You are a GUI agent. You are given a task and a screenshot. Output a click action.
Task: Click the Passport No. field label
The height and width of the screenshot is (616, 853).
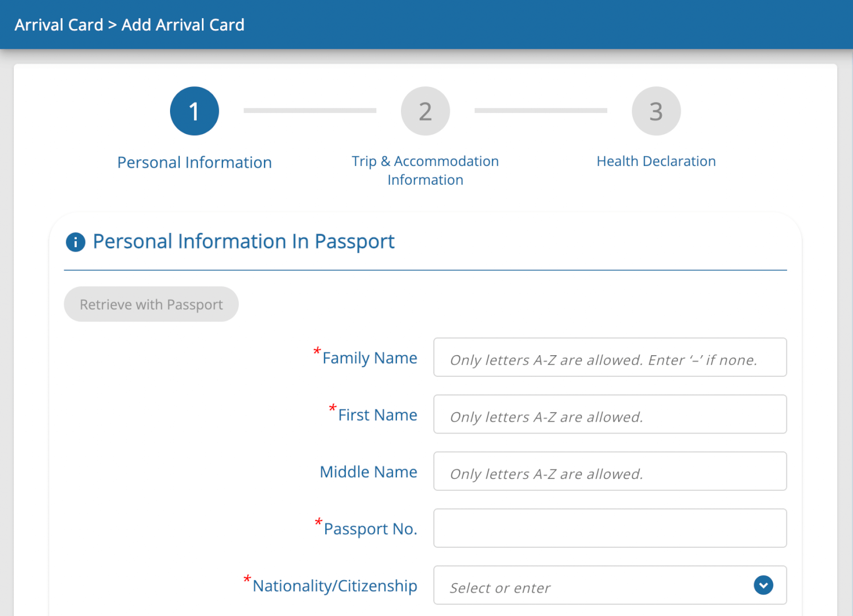[370, 529]
